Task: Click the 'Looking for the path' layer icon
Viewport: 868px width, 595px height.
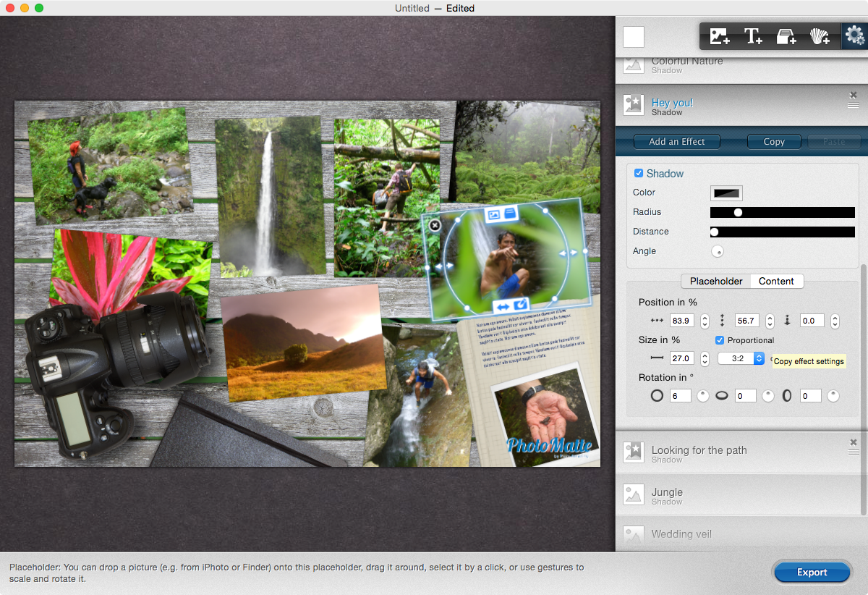Action: click(x=634, y=452)
